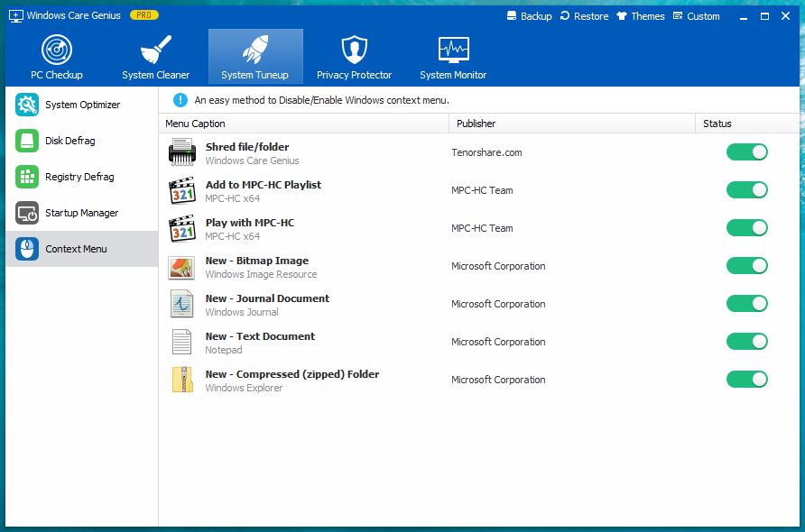Click the Bitmap Image paint icon
805x532 pixels.
click(x=181, y=268)
